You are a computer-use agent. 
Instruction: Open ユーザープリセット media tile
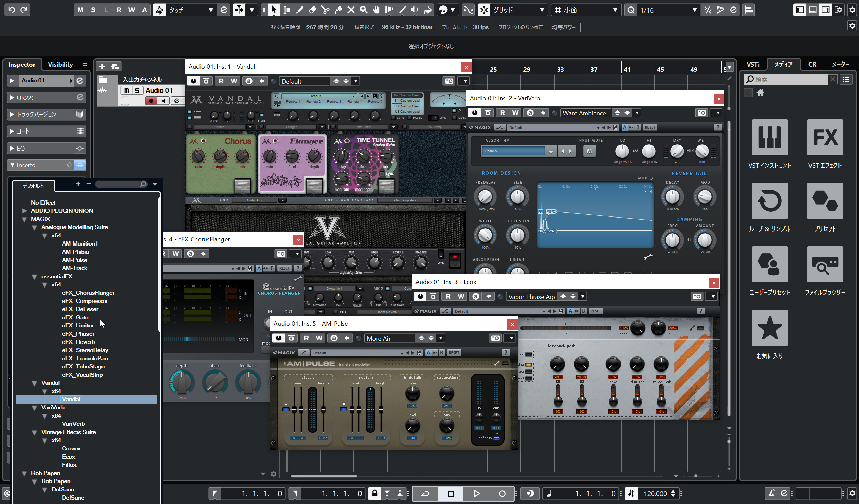(x=769, y=264)
